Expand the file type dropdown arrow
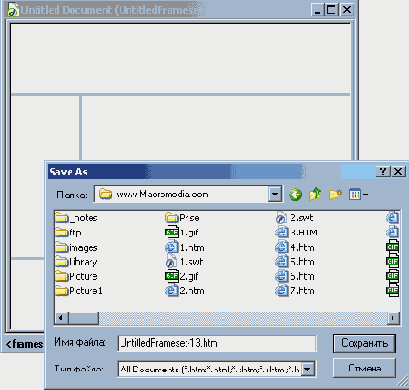This screenshot has width=409, height=390. pos(308,369)
